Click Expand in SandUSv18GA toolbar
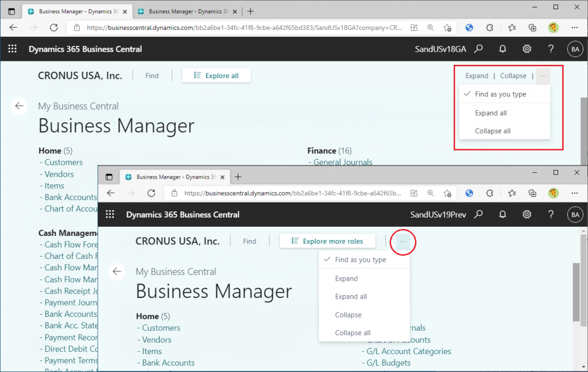588x372 pixels. 477,76
